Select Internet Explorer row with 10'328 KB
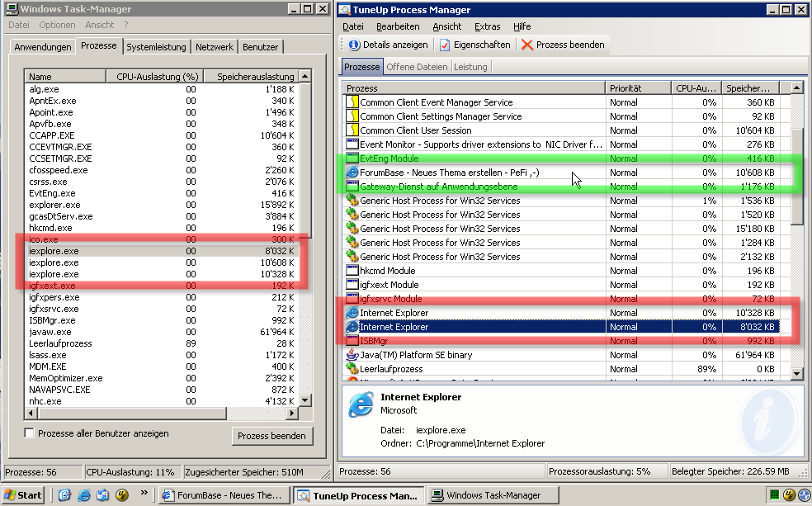Image resolution: width=812 pixels, height=506 pixels. coord(562,312)
